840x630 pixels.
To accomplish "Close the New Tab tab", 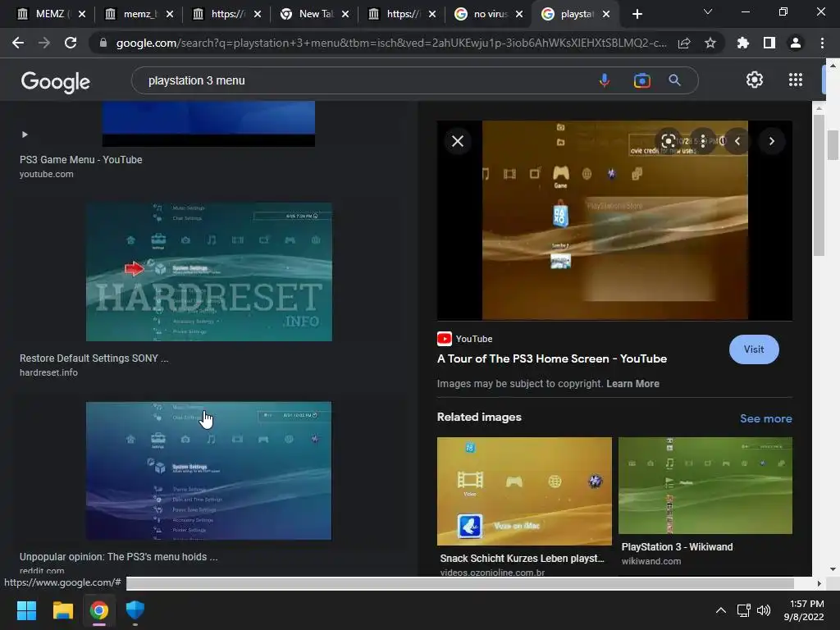I will (345, 14).
